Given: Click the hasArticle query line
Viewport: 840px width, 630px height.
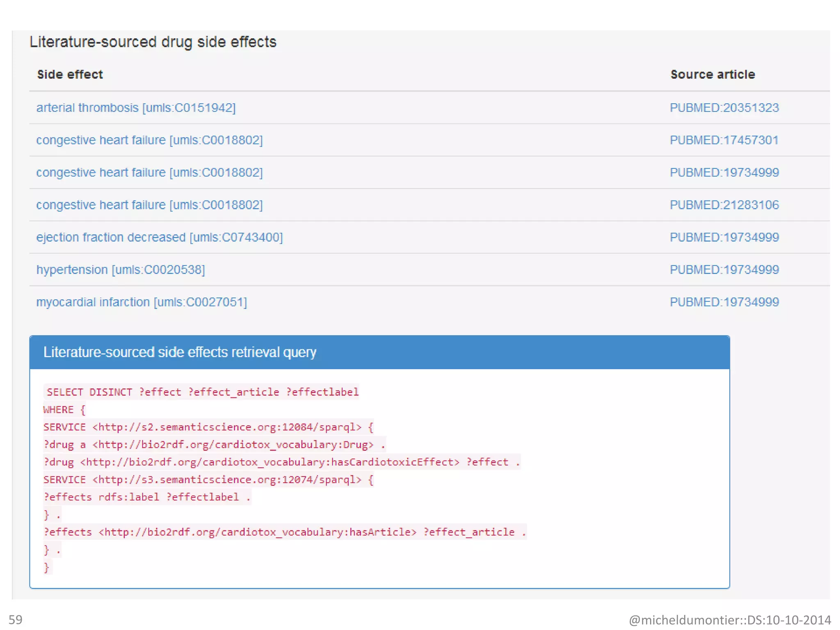Looking at the screenshot, I should pos(285,532).
